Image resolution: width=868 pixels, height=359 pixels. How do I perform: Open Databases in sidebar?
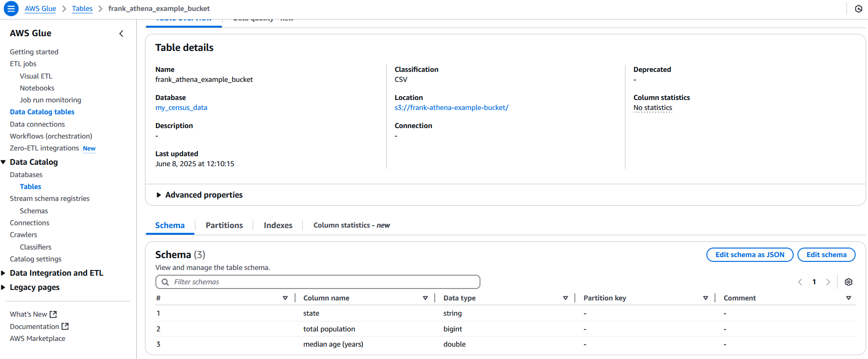click(26, 175)
